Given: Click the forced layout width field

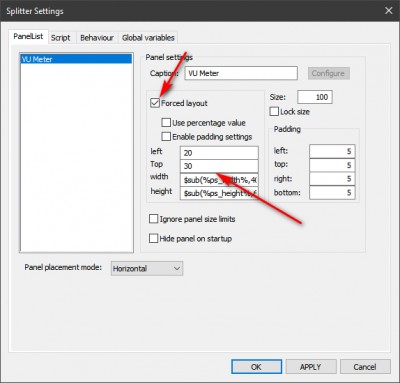Looking at the screenshot, I should coord(219,180).
